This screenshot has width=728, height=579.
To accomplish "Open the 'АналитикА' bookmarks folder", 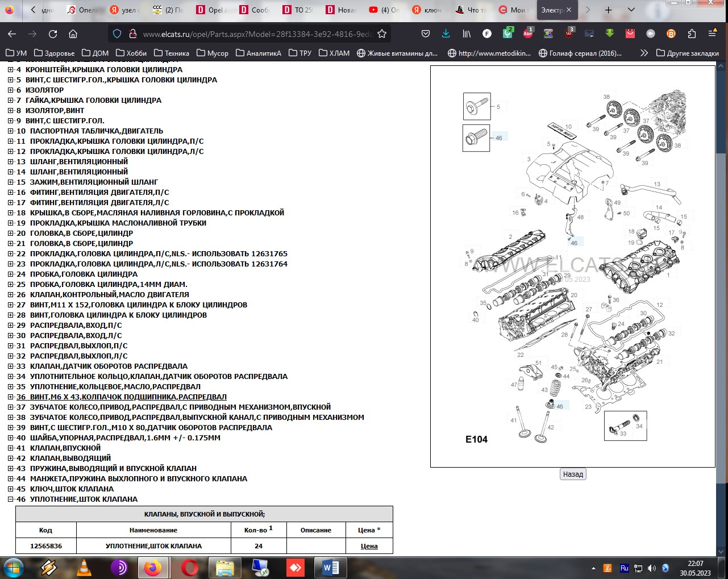I will point(259,53).
